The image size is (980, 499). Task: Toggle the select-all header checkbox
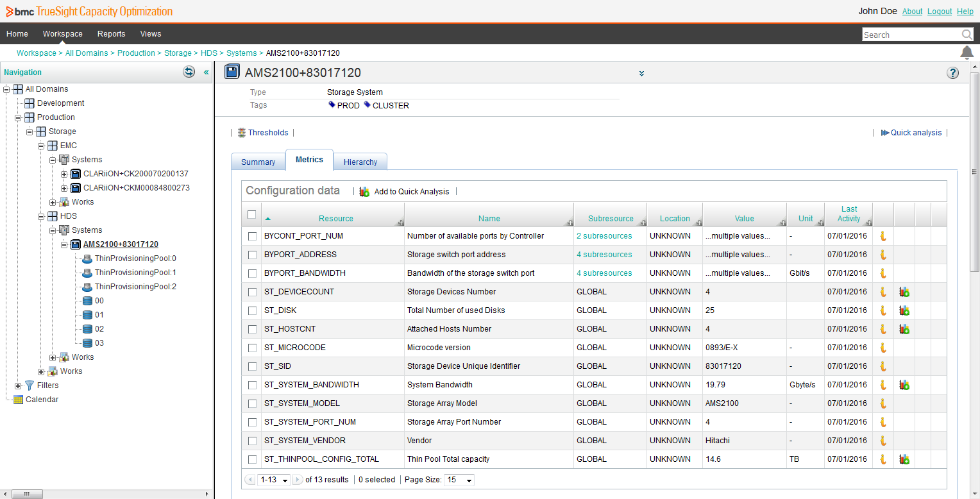252,215
